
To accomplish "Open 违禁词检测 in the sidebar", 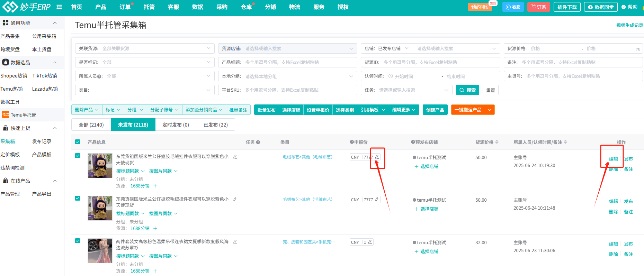I will click(x=12, y=167).
